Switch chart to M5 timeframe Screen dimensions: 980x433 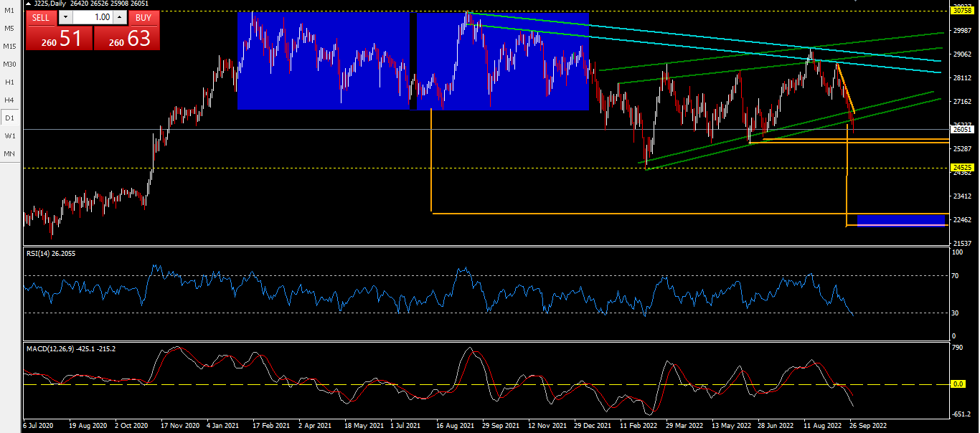(9, 29)
